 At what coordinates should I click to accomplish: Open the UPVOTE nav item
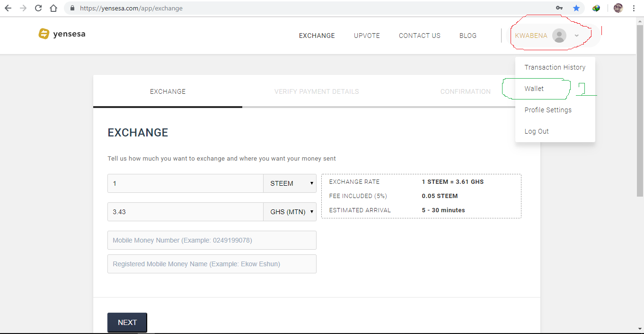coord(367,36)
